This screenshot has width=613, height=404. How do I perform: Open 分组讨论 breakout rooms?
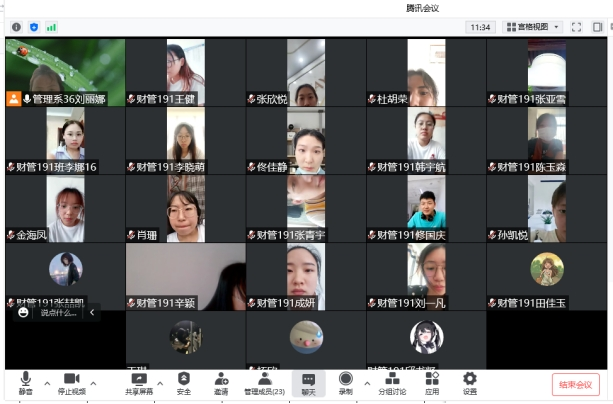(392, 383)
